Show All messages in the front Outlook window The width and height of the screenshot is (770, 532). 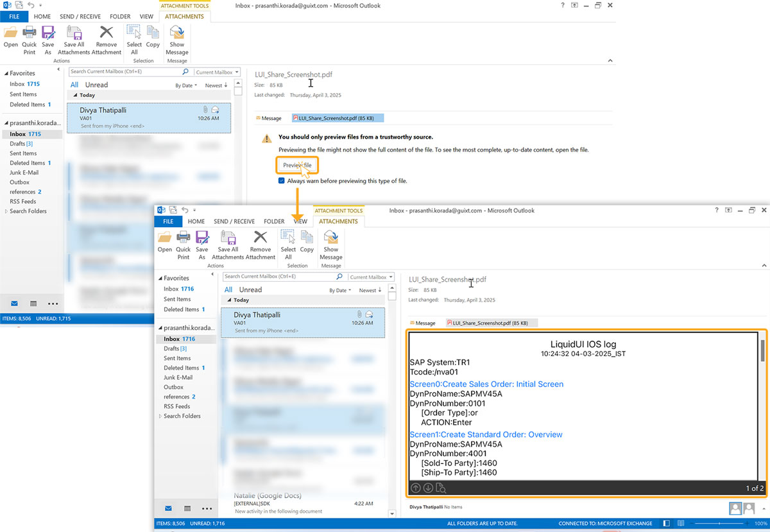pyautogui.click(x=228, y=290)
